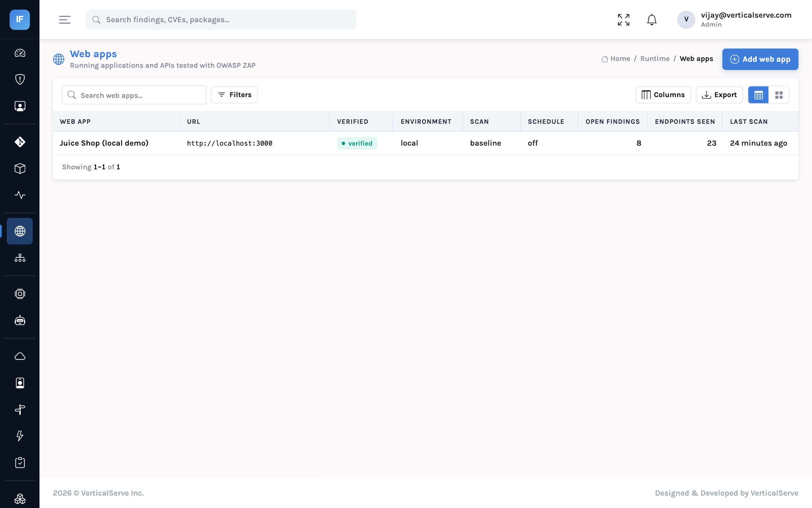
Task: Select the web apps globe icon in sidebar
Action: tap(20, 231)
